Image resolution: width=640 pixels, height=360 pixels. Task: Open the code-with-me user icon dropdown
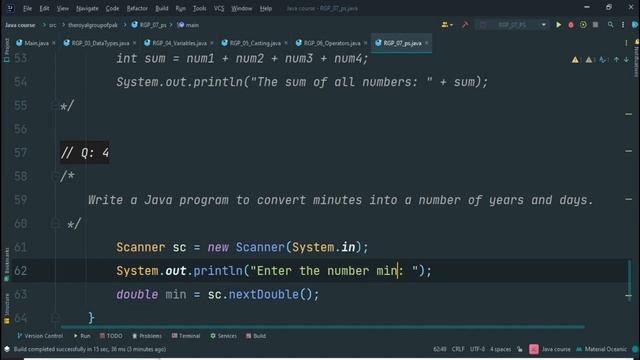coord(447,25)
